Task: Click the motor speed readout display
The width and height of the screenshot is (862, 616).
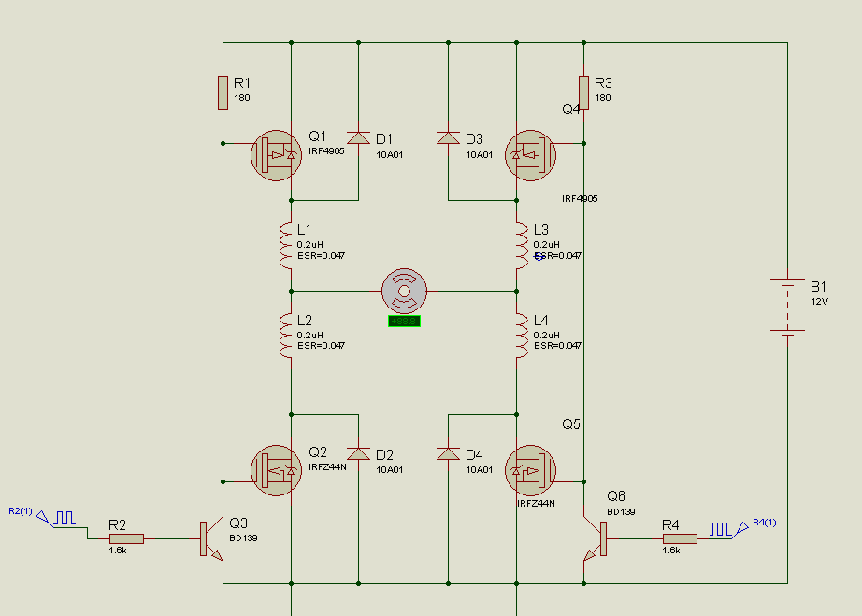Action: point(404,322)
